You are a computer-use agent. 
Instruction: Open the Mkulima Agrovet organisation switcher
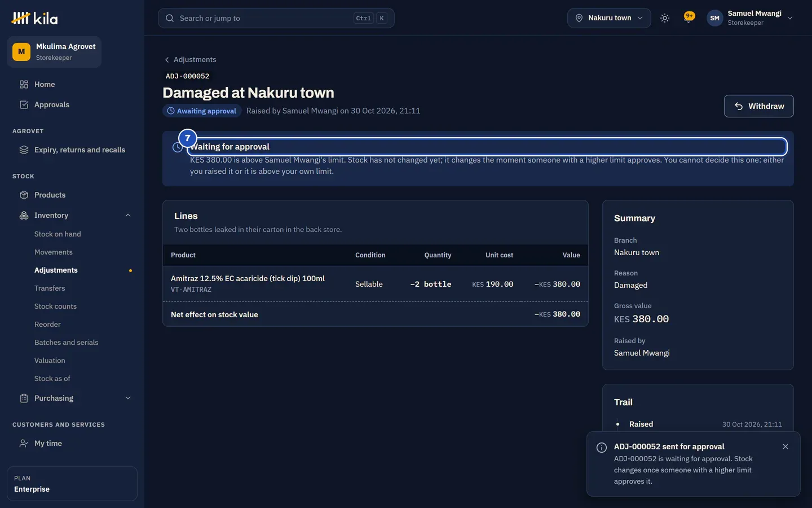pos(54,52)
